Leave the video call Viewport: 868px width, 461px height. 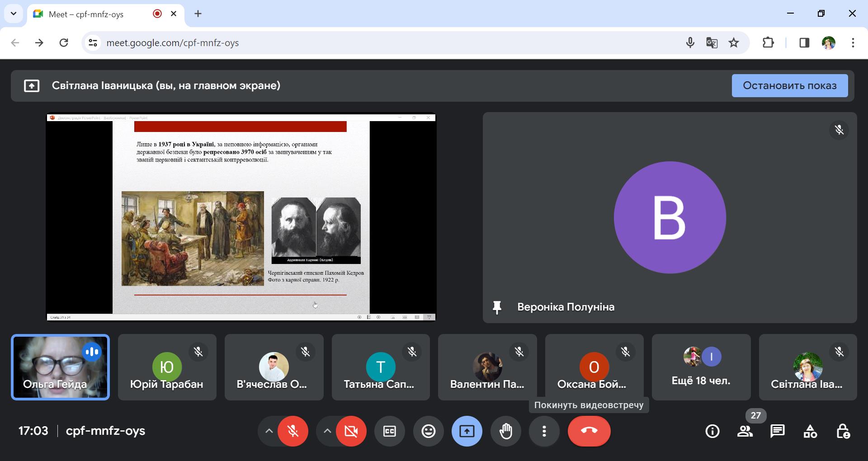click(589, 431)
